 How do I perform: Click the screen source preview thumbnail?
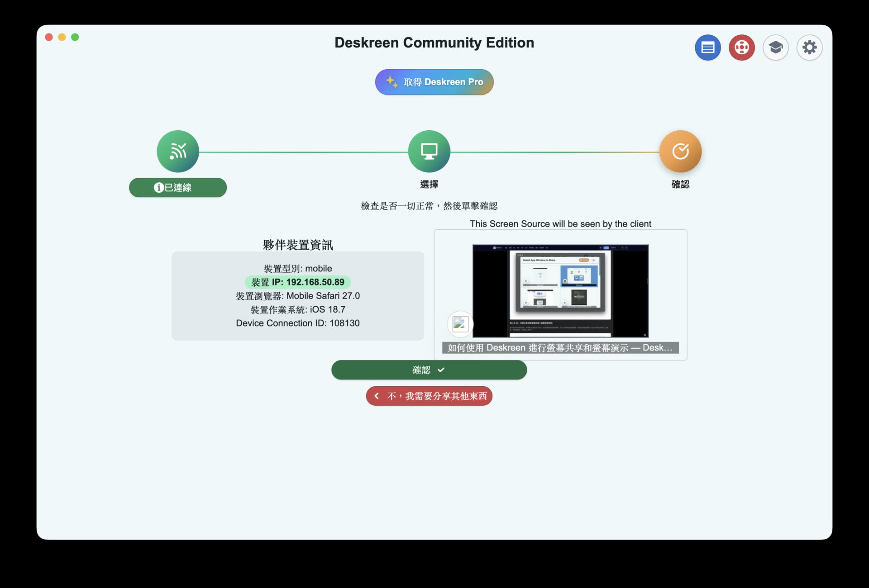coord(560,291)
